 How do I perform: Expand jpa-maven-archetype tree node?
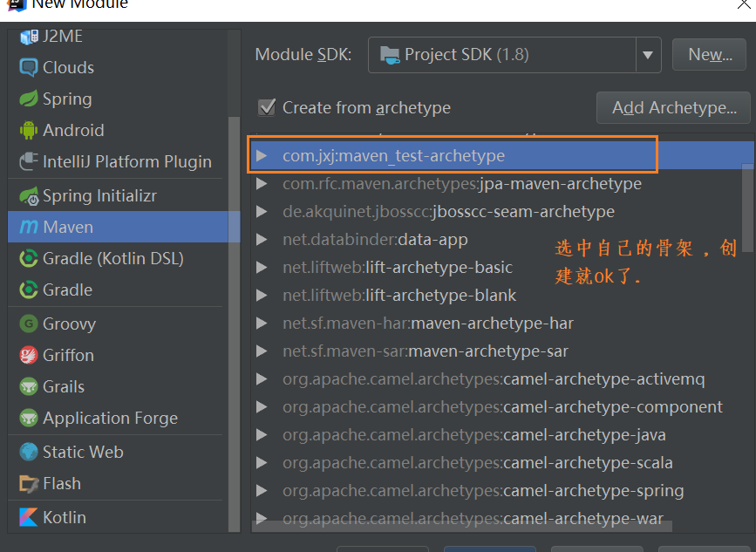tap(262, 184)
